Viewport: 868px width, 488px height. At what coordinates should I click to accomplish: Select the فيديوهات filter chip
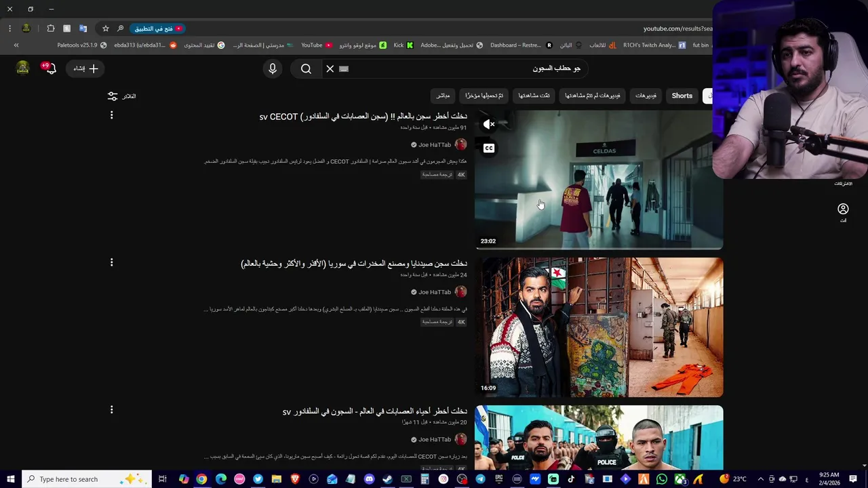click(646, 96)
